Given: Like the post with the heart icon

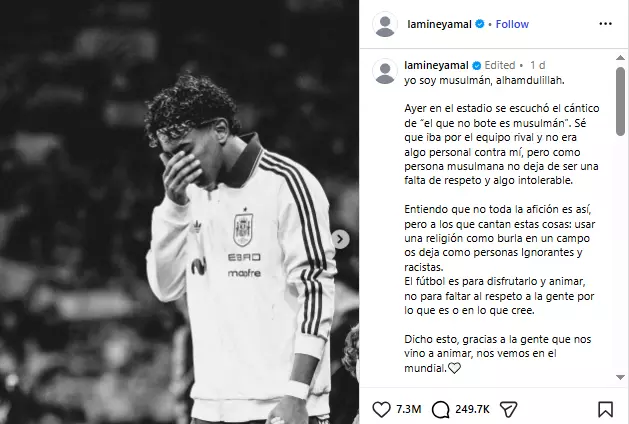Looking at the screenshot, I should tap(381, 410).
